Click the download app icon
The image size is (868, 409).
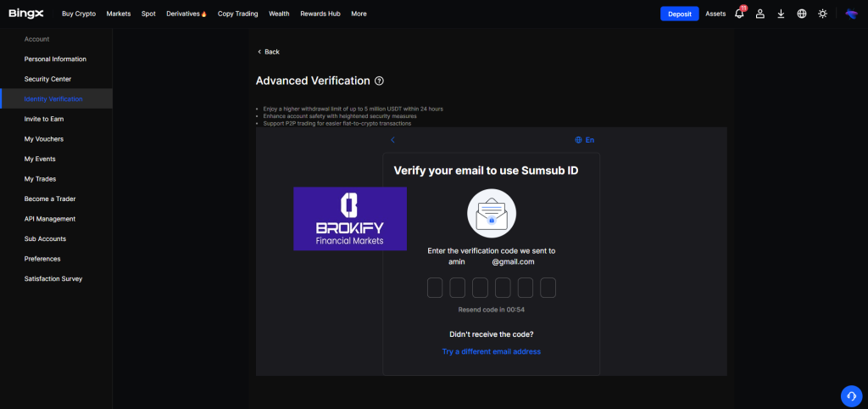[781, 14]
